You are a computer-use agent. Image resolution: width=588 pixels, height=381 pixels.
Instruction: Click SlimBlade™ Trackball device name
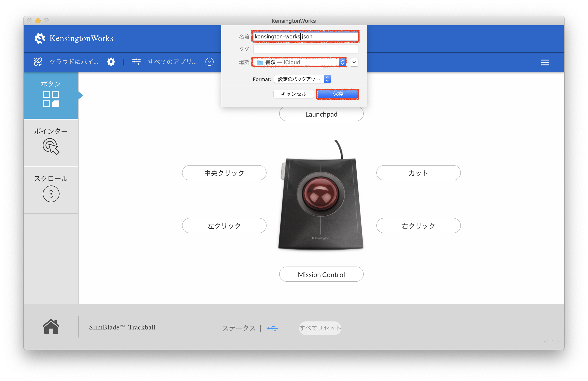click(x=122, y=327)
